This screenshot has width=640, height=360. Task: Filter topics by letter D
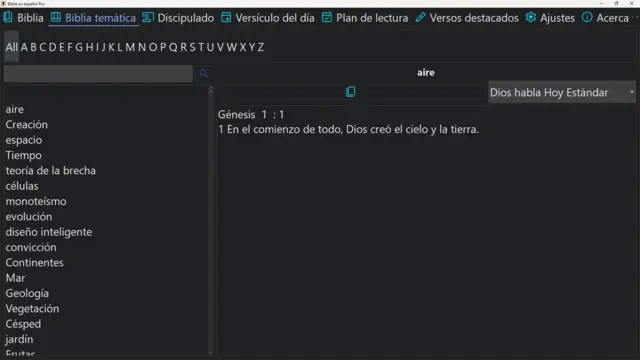coord(52,47)
